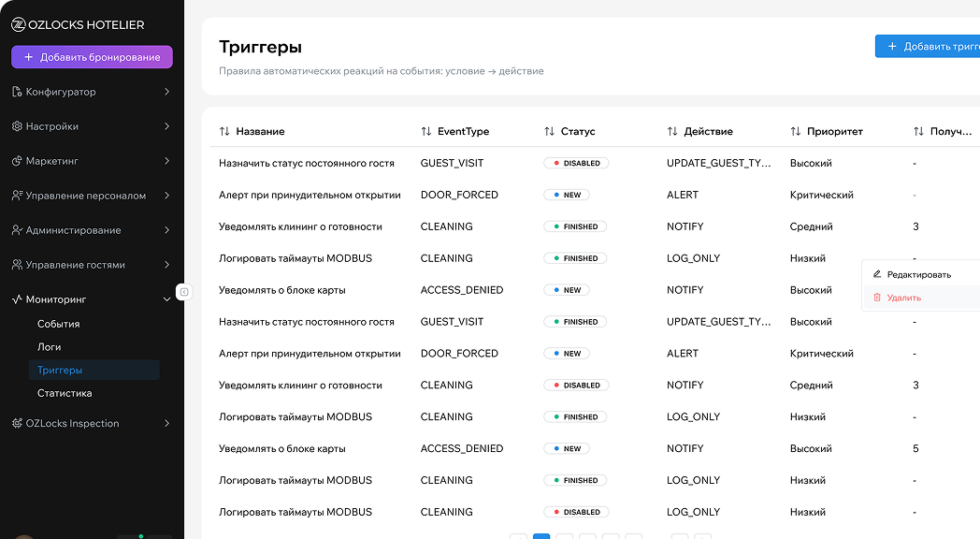Expand the Управление гостями chevron

point(166,265)
